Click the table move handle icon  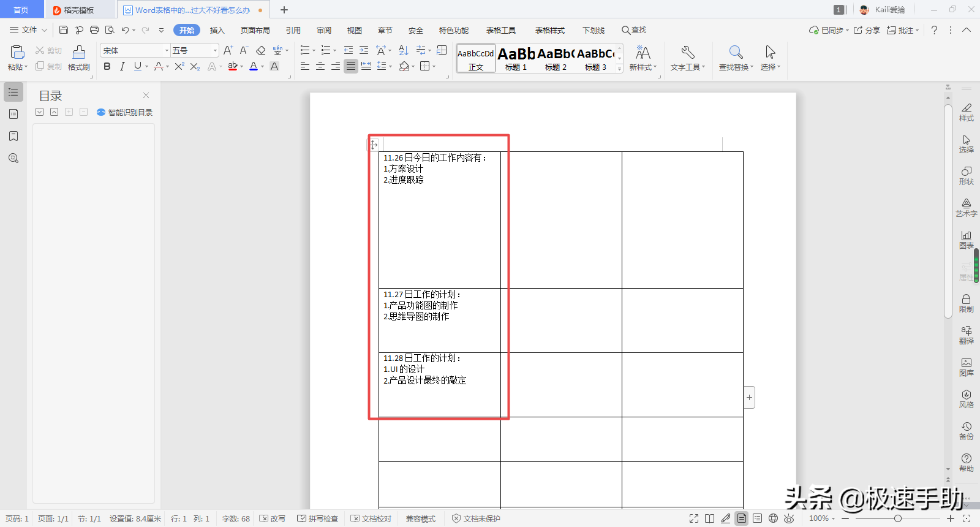[373, 145]
